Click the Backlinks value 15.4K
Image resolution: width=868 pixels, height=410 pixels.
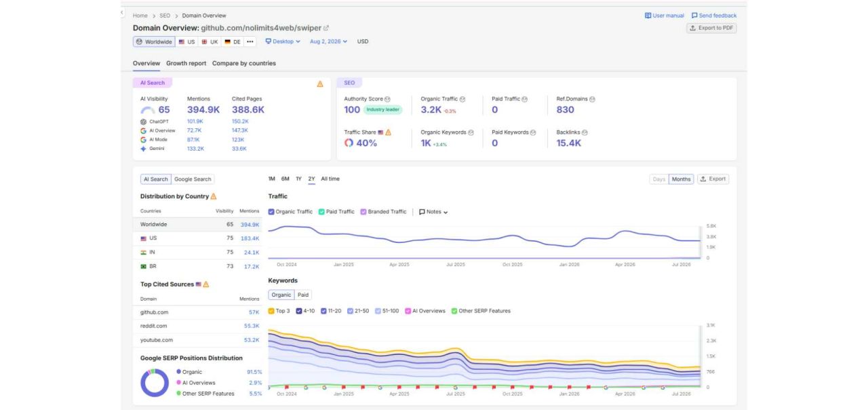[569, 143]
